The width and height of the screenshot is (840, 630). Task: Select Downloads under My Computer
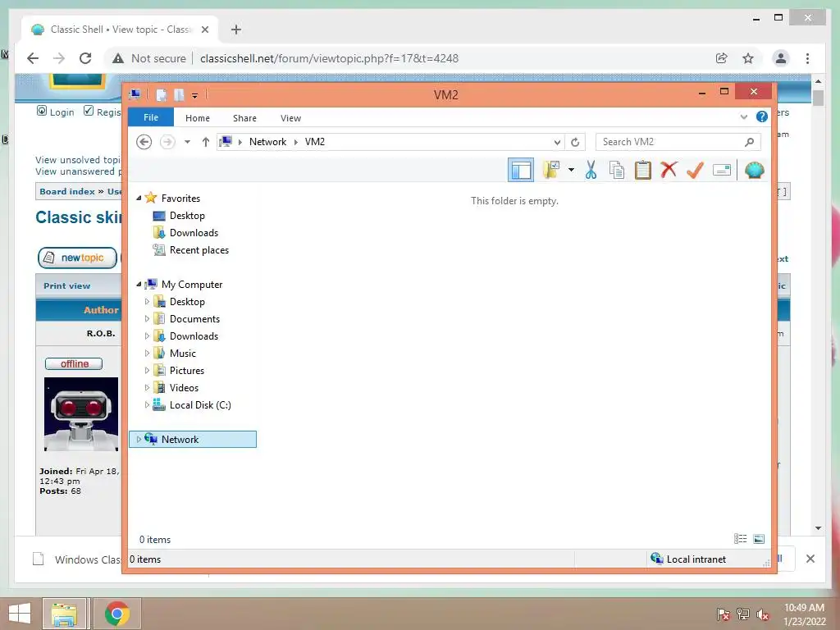[194, 336]
